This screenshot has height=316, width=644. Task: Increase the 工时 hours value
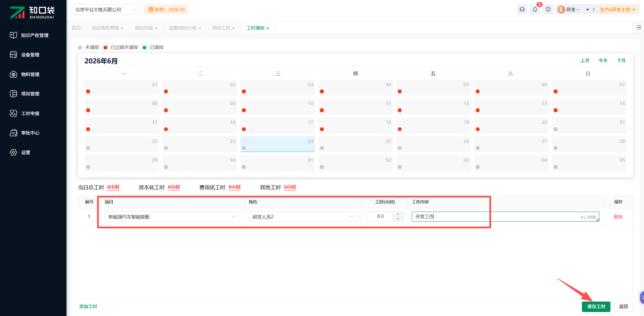398,214
